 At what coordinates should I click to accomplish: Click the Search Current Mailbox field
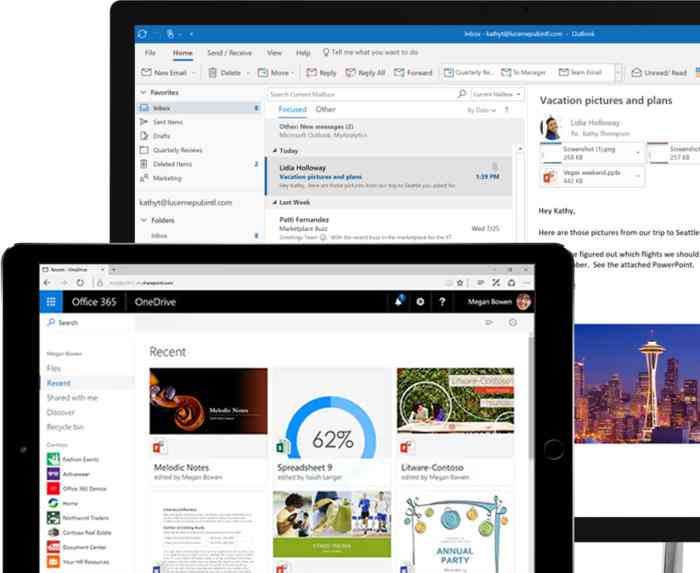[x=362, y=94]
